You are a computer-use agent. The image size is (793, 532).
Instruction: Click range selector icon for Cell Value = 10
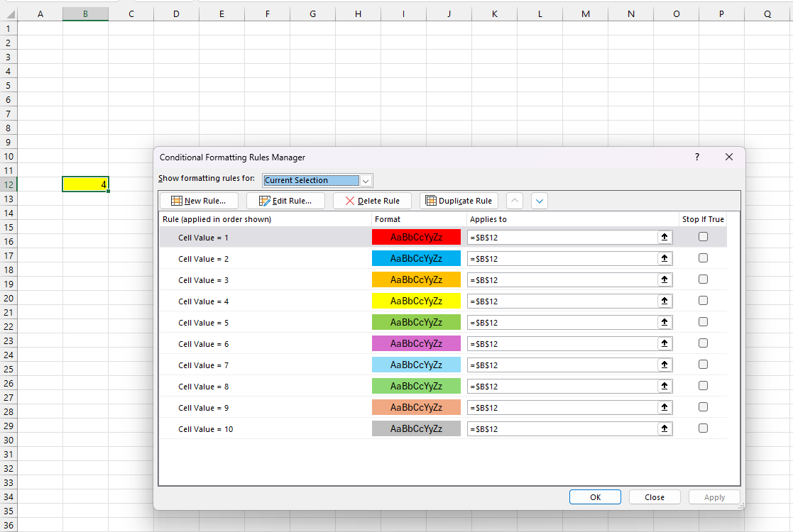665,429
